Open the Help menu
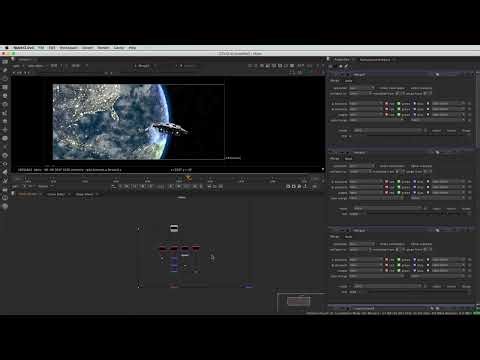 [132, 48]
